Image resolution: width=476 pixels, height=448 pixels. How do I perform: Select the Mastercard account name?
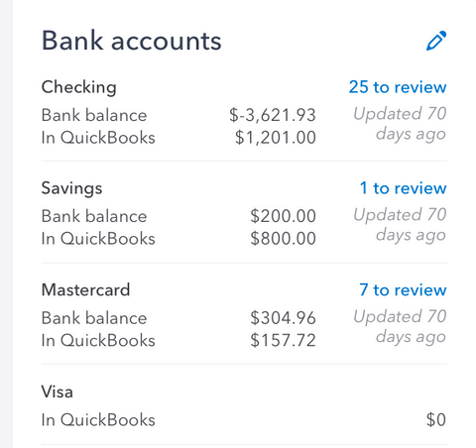85,290
